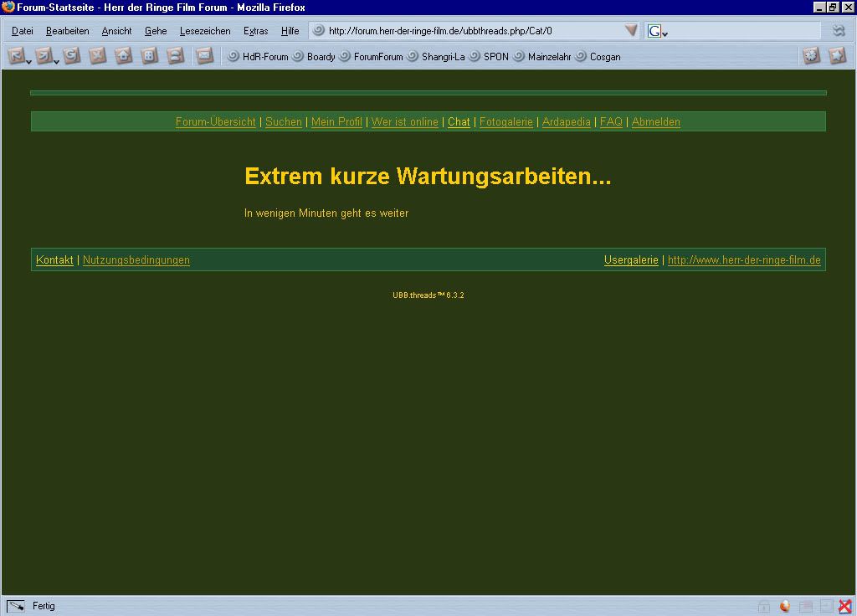Click into the address bar URL field

point(475,31)
